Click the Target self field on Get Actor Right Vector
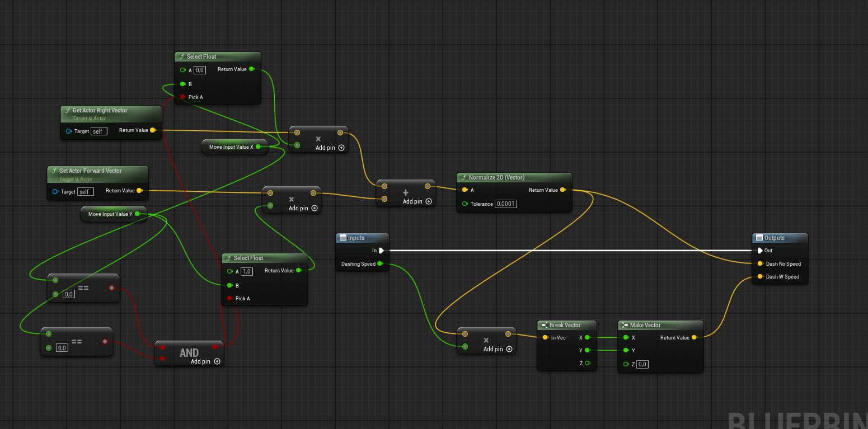Image resolution: width=868 pixels, height=429 pixels. [x=98, y=131]
